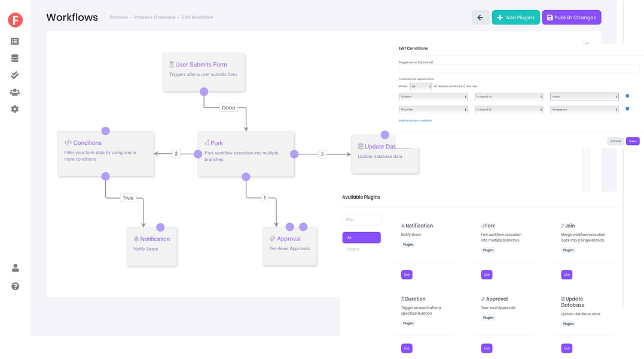Open the 'Is equal to' dropdown in the Subject row
Viewport: 644px width, 359px height.
point(509,96)
